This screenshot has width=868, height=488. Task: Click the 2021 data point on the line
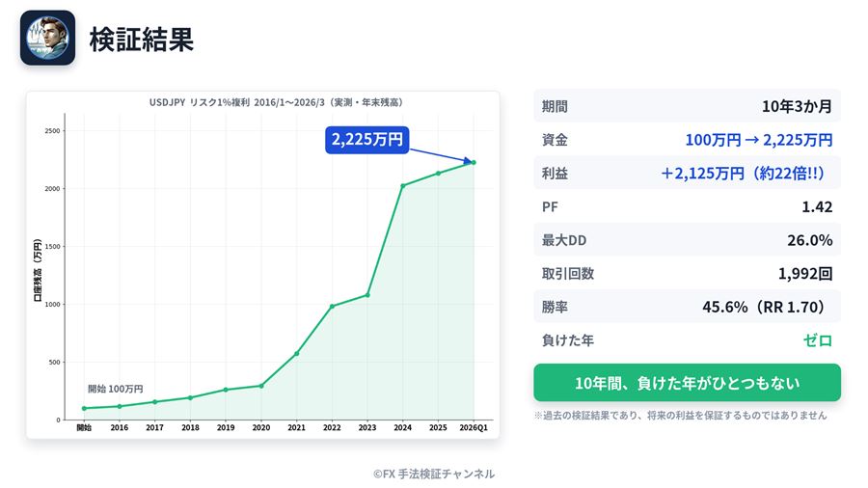click(297, 354)
